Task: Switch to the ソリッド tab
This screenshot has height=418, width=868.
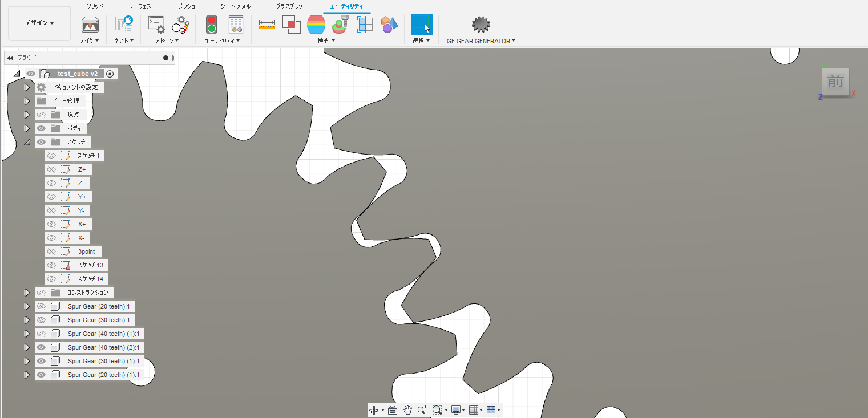Action: pos(95,6)
